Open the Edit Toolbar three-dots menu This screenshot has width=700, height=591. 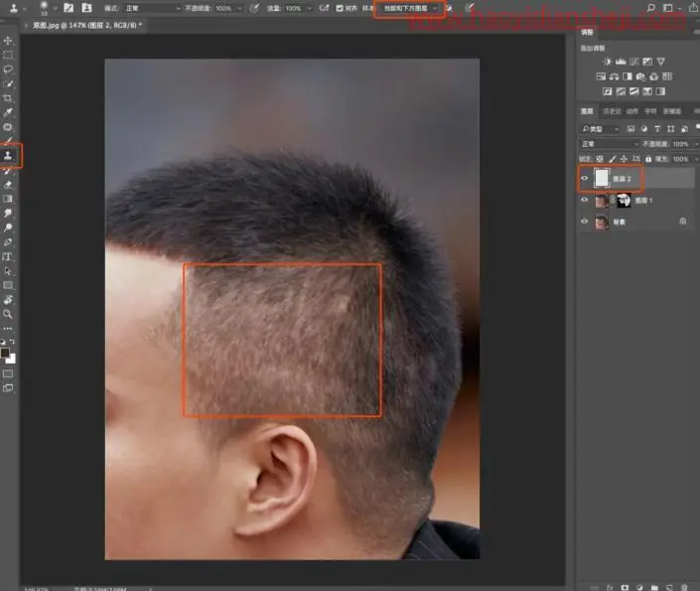click(8, 329)
